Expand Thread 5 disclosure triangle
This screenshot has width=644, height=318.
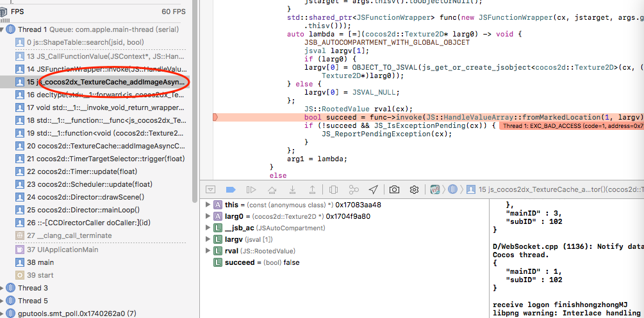[x=3, y=301]
